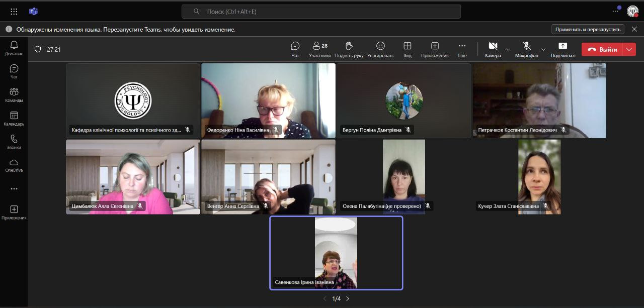Open camera options dropdown arrow

coord(508,49)
